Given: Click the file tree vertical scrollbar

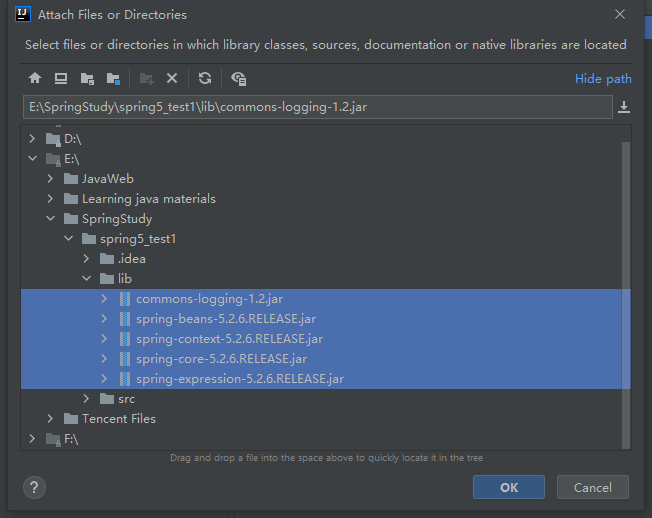Looking at the screenshot, I should pos(626,295).
